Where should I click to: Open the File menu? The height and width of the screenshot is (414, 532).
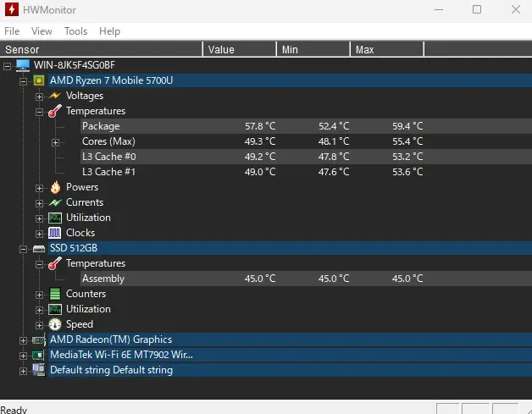coord(12,31)
